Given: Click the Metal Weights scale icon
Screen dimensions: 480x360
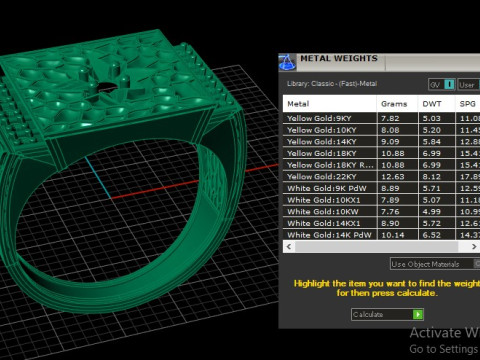Looking at the screenshot, I should [x=287, y=62].
